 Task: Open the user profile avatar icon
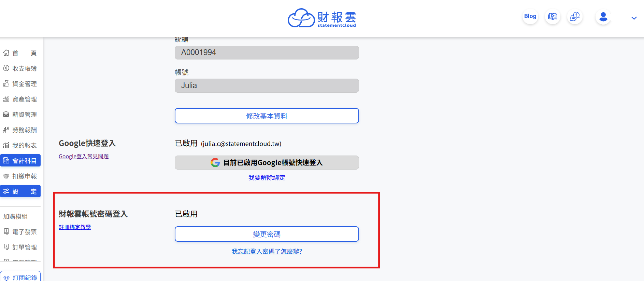click(x=603, y=17)
